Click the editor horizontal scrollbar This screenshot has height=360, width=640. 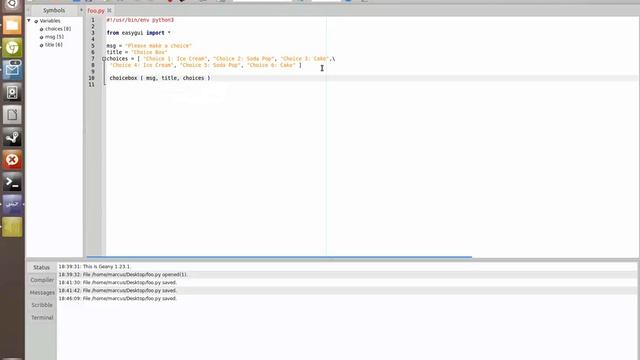[x=279, y=257]
